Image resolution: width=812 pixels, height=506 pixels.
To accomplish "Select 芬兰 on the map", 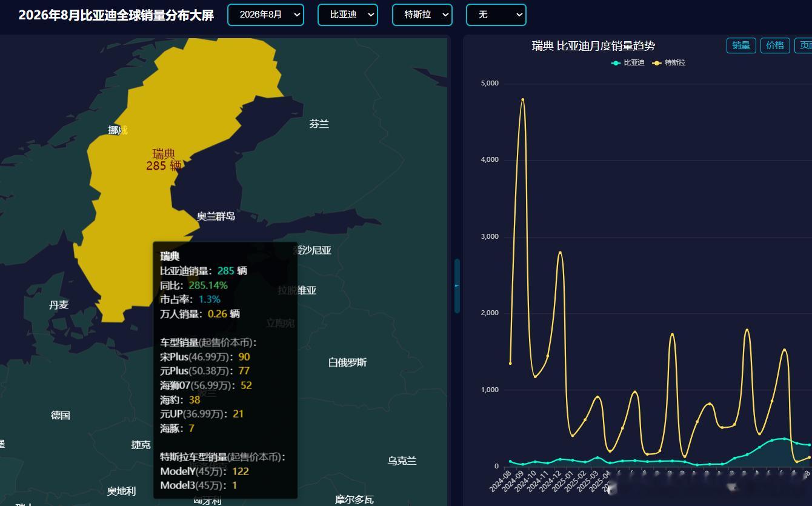I will (319, 124).
